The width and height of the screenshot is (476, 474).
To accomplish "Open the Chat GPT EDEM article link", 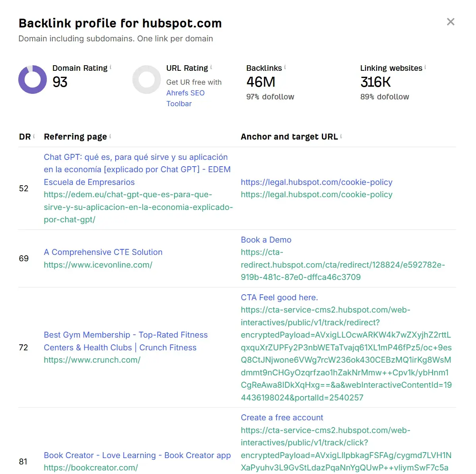I will (x=137, y=169).
